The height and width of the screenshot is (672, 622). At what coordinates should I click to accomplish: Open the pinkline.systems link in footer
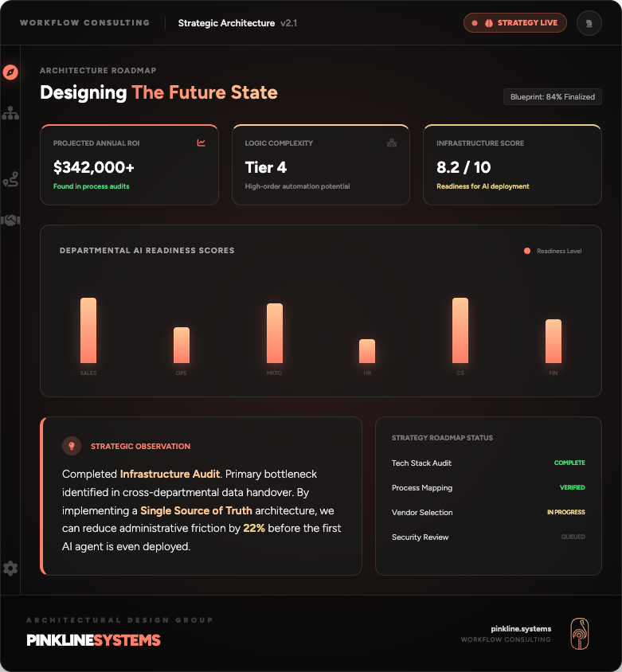tap(522, 628)
